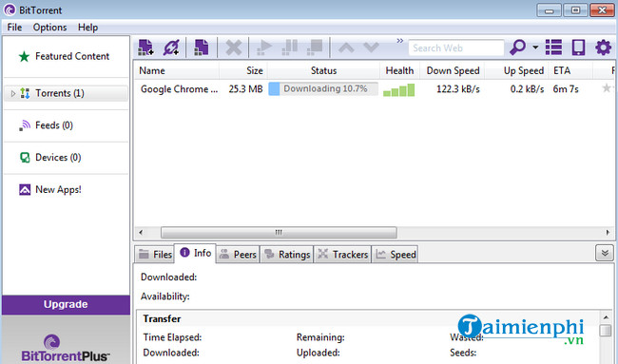Move torrent up in queue
This screenshot has height=364, width=618.
(x=346, y=48)
